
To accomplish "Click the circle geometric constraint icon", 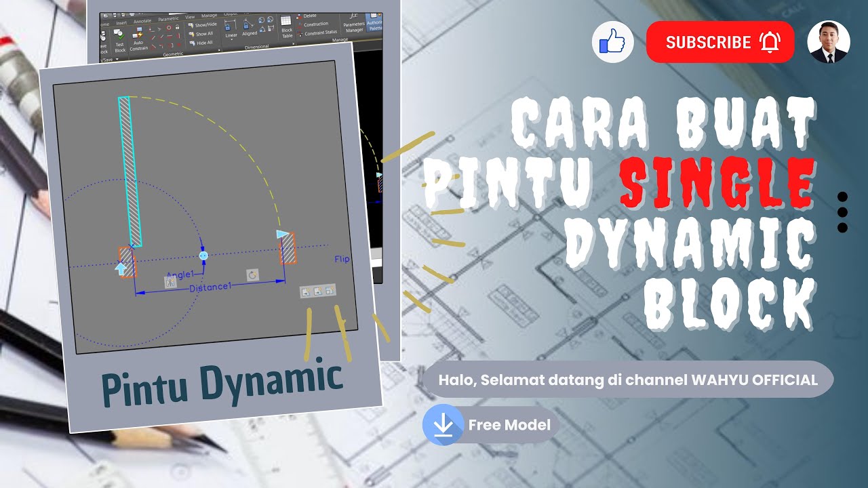I will (169, 28).
